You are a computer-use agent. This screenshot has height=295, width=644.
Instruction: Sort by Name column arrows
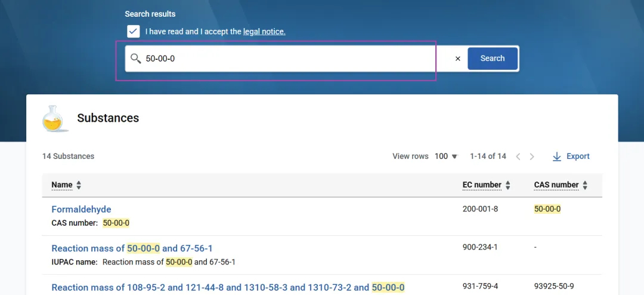tap(79, 185)
